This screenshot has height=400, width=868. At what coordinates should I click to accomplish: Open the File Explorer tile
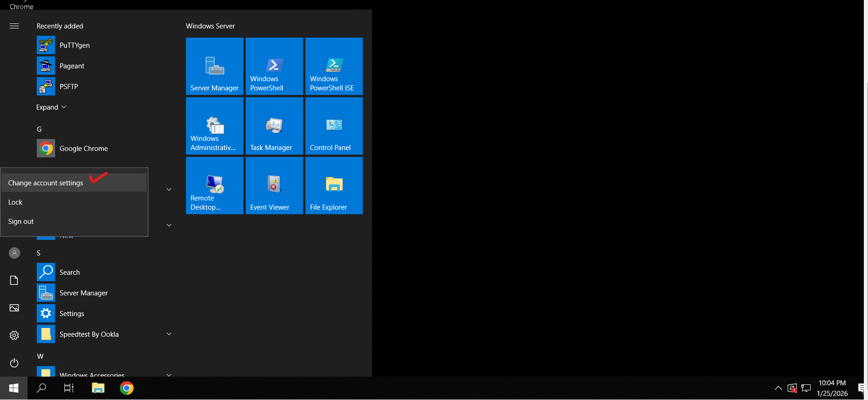[x=334, y=185]
